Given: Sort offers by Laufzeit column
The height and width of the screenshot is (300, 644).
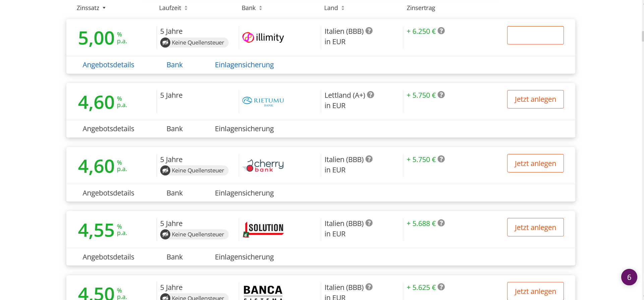Looking at the screenshot, I should click(x=173, y=8).
